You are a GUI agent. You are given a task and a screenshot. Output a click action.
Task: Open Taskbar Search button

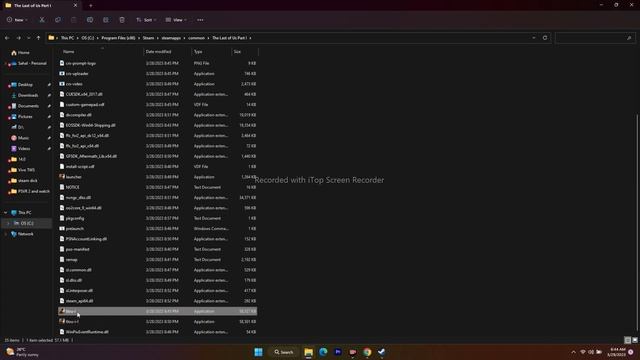(x=284, y=352)
